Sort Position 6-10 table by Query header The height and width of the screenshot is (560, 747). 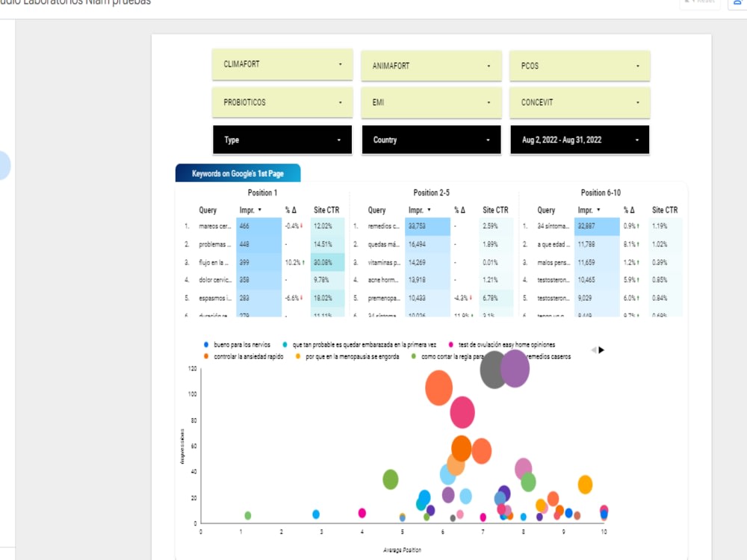point(546,210)
